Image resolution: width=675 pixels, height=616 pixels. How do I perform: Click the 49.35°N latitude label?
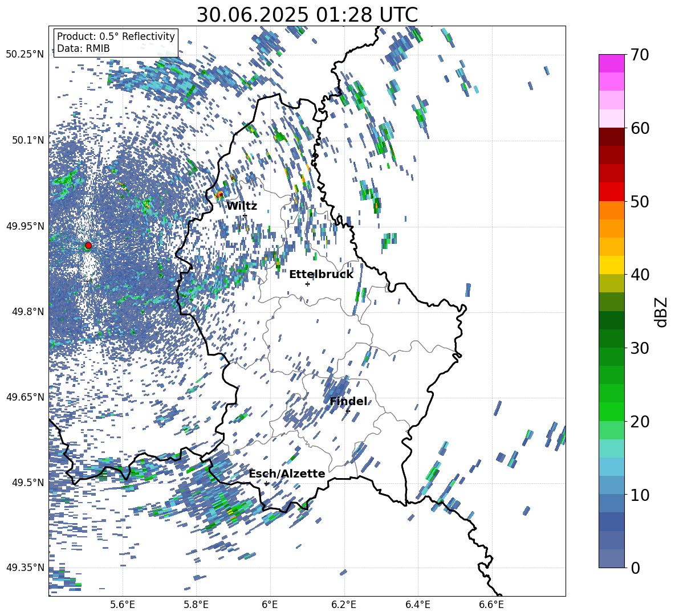coord(25,568)
